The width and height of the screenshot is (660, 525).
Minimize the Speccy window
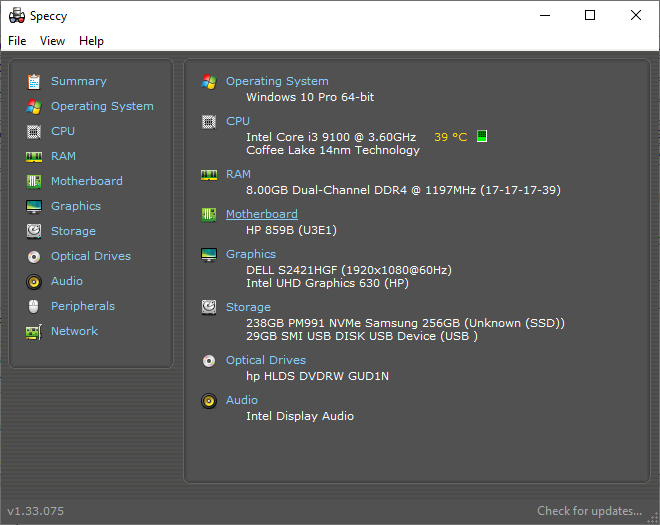point(545,16)
